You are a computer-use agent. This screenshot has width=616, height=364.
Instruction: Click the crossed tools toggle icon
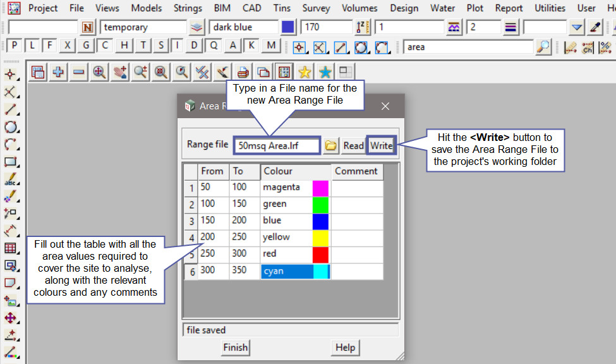point(202,72)
